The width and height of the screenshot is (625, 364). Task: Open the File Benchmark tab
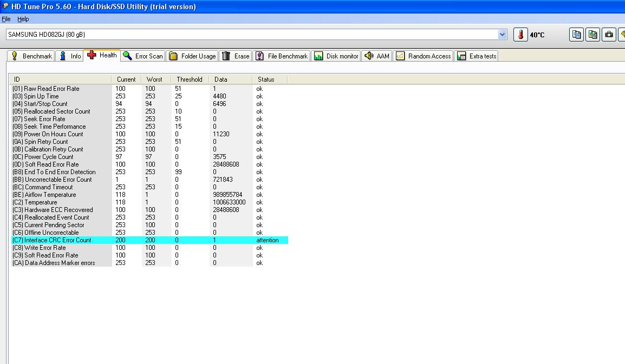(282, 56)
